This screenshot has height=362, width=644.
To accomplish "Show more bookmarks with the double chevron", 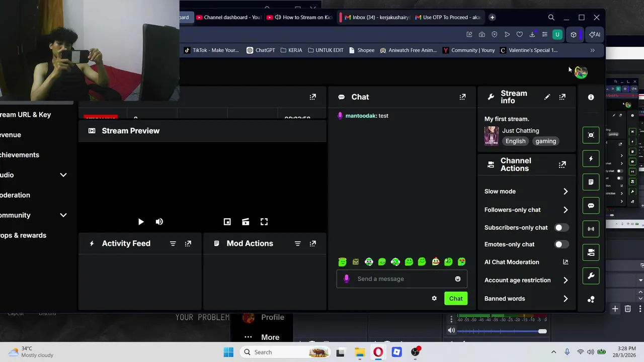I will (x=592, y=50).
